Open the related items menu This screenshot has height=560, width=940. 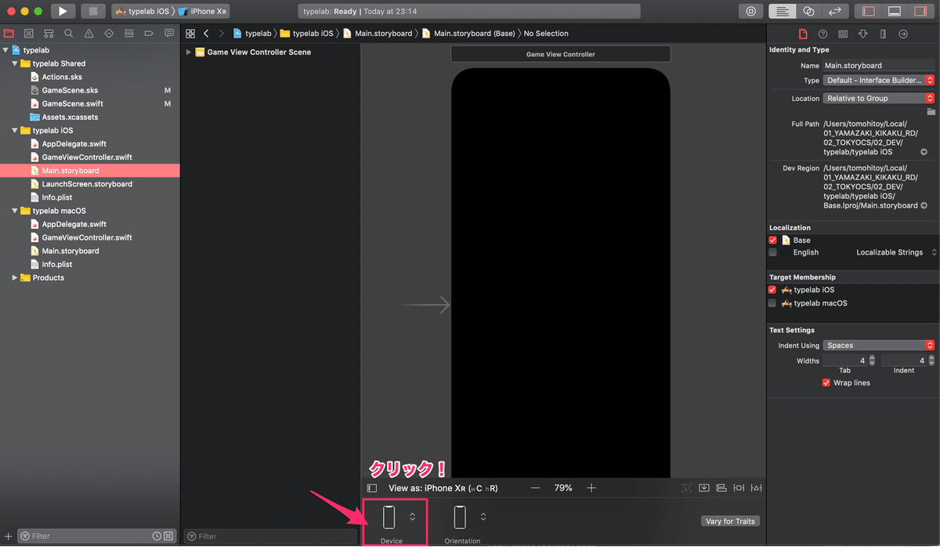(190, 34)
